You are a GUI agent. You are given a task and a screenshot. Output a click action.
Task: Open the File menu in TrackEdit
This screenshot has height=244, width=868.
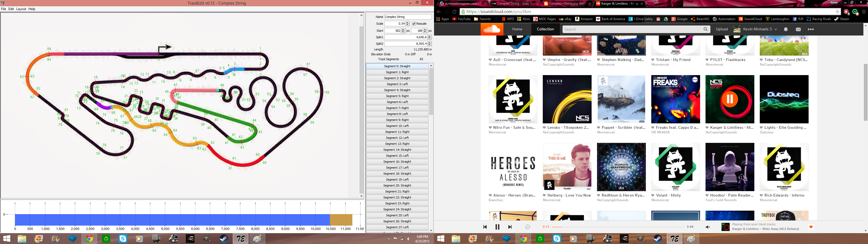pos(3,9)
